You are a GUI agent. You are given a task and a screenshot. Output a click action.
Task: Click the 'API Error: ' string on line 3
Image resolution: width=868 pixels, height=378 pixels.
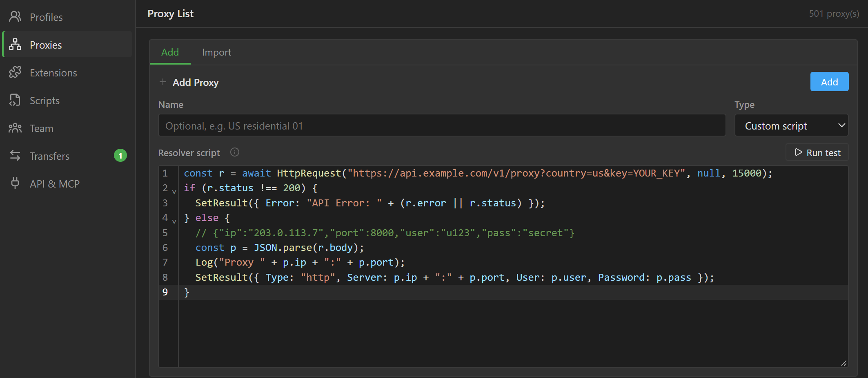point(344,203)
